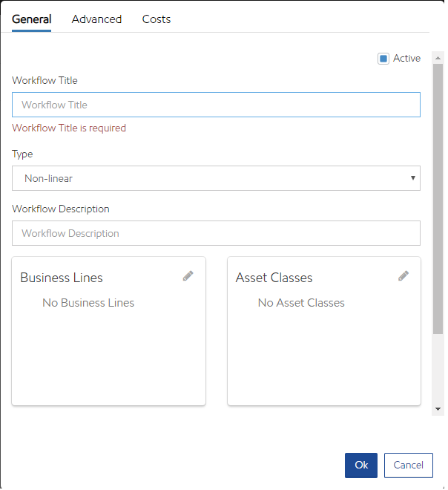Focus the Workflow Title input field
Screen dimensions: 448x490
coord(216,105)
